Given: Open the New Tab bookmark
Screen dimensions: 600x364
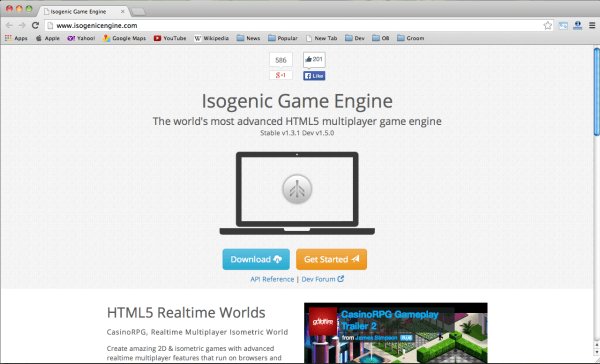Looking at the screenshot, I should point(321,38).
